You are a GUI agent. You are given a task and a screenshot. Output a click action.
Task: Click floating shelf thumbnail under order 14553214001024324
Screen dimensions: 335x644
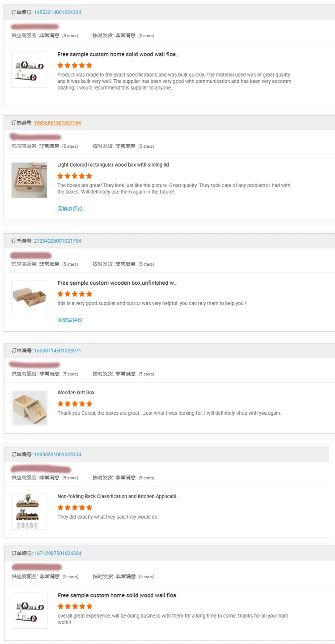30,70
